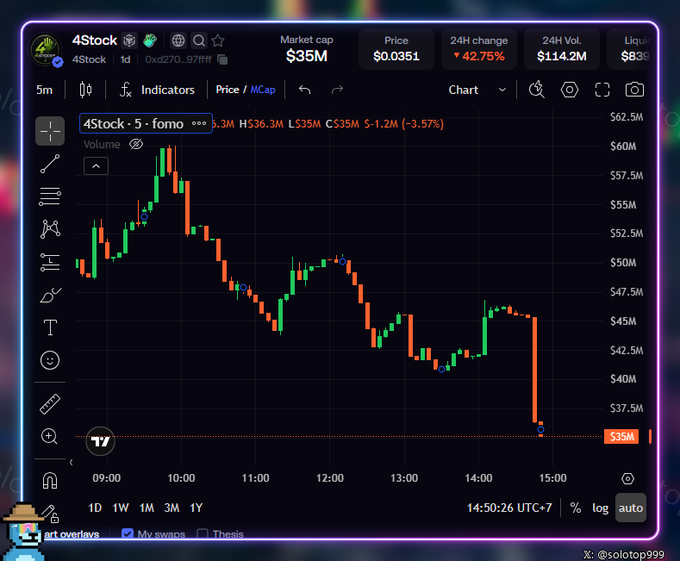
Task: Click the cube chain icon near 4Stock
Action: [129, 41]
